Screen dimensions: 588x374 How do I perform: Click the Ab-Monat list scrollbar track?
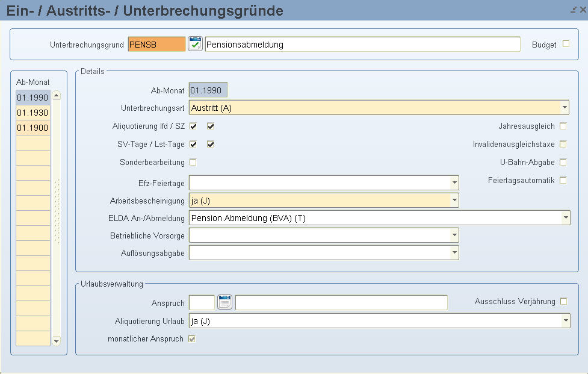[56, 219]
